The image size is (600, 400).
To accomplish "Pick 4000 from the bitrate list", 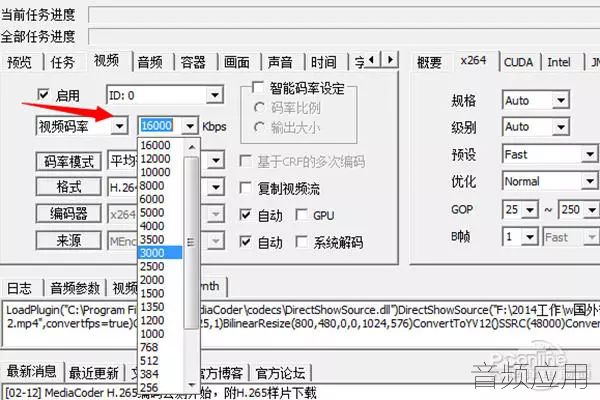I will [160, 226].
